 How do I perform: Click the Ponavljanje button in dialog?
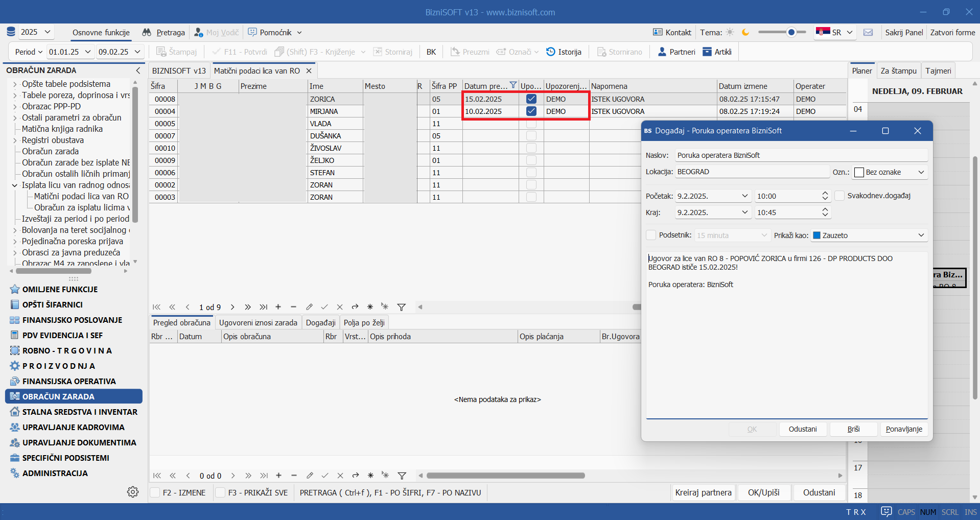point(903,429)
